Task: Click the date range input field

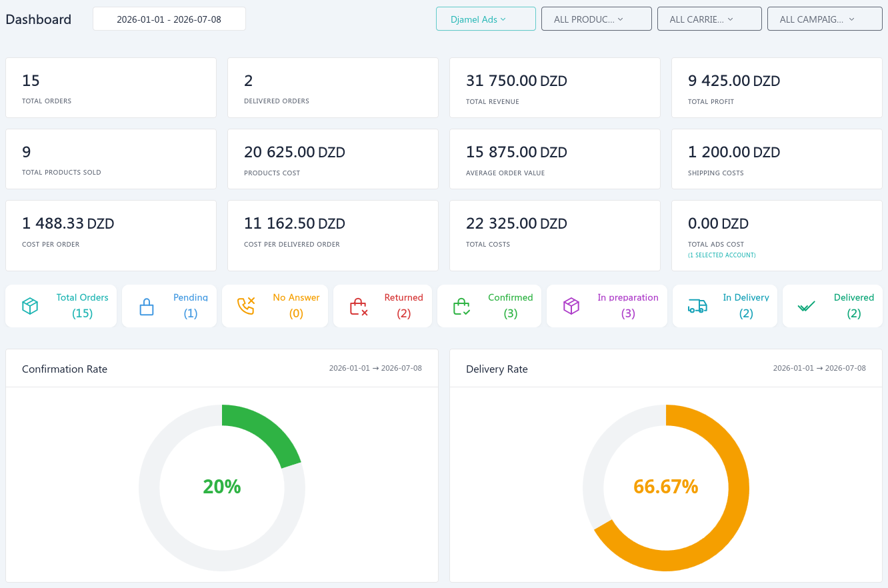Action: pos(169,19)
